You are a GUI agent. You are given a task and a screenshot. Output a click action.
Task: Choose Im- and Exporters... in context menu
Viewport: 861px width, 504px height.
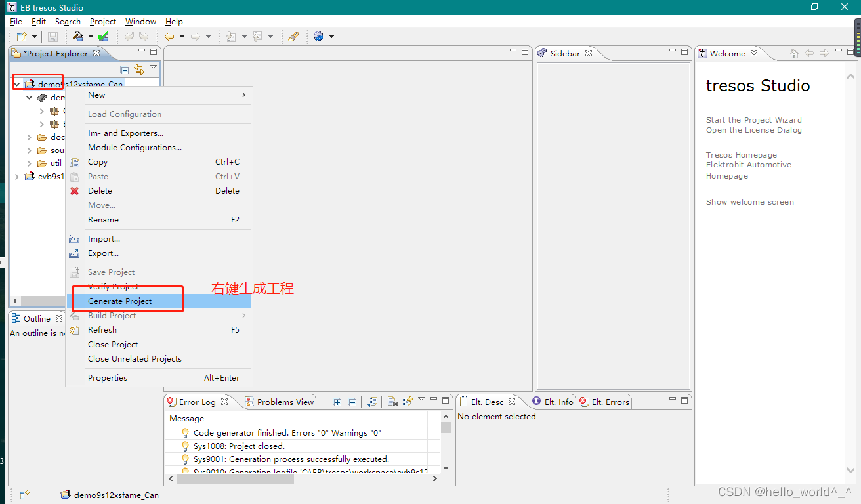159,133
